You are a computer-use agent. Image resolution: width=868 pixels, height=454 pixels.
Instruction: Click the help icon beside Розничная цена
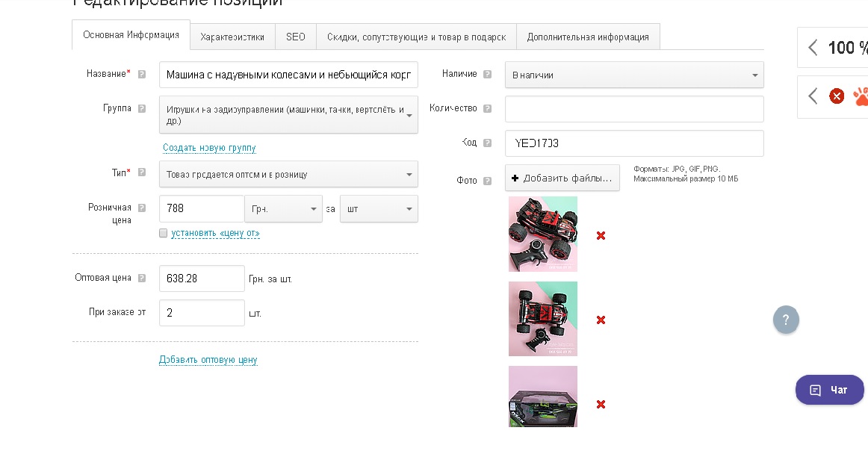[x=142, y=208]
